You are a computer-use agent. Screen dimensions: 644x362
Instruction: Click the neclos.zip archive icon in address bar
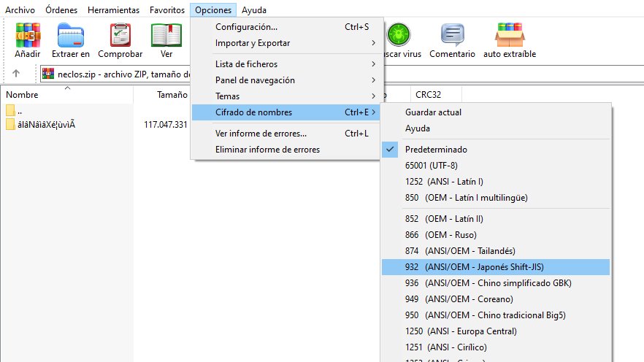(x=48, y=74)
